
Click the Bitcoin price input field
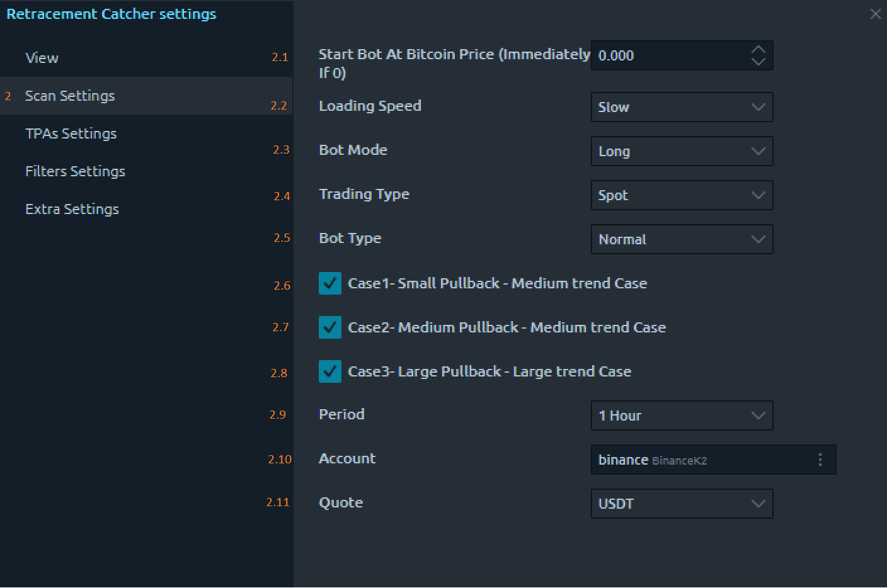[669, 55]
